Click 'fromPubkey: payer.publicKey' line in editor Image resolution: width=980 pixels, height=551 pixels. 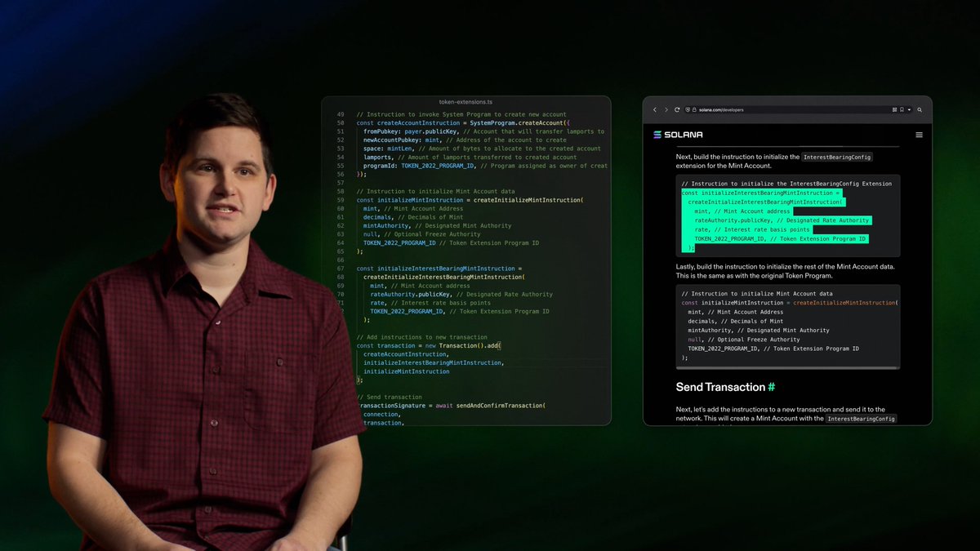tap(483, 131)
